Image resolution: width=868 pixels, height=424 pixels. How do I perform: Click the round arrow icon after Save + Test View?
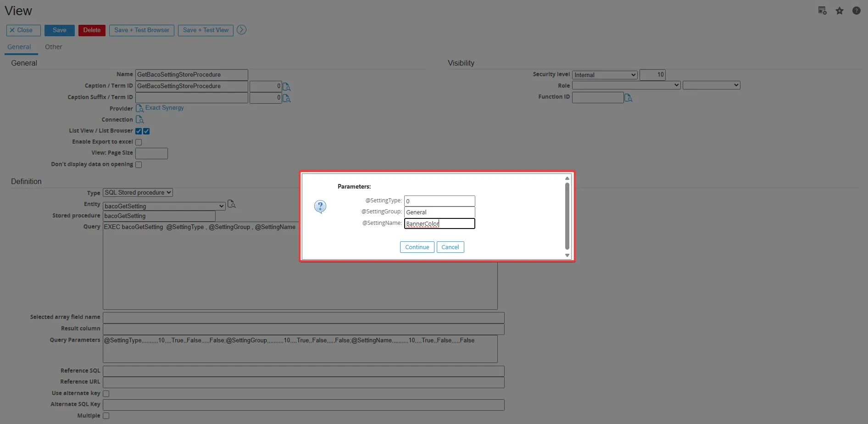241,30
